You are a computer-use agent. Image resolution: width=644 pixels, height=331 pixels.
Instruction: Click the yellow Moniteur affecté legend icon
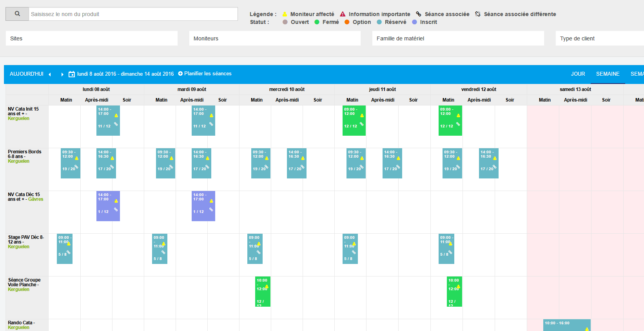tap(285, 14)
